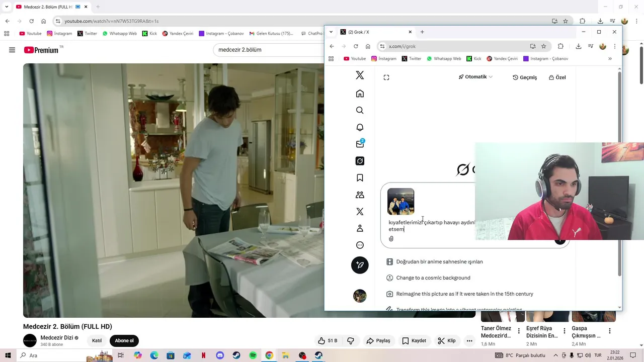Open Windows Start menu

pyautogui.click(x=8, y=355)
